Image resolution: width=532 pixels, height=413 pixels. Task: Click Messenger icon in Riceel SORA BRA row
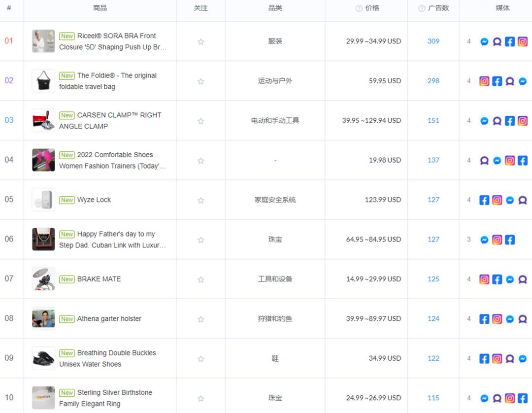tap(484, 42)
